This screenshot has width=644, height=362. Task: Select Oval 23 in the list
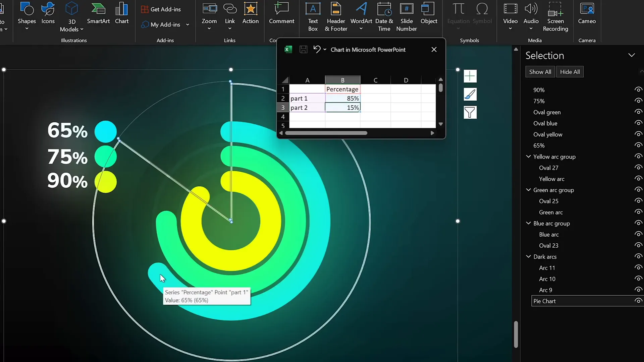click(548, 245)
